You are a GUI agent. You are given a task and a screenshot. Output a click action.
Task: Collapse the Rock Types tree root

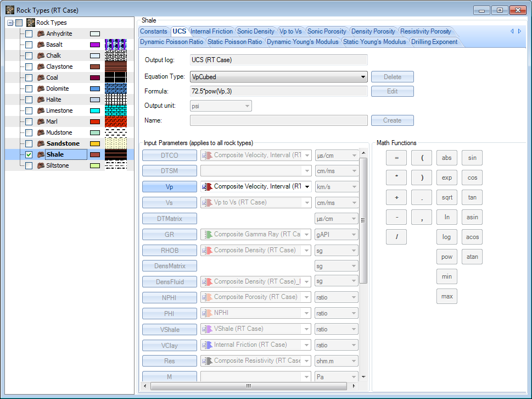tap(10, 23)
